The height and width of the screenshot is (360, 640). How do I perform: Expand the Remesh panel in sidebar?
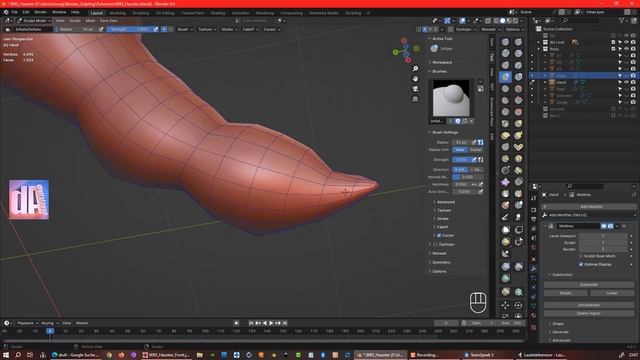click(439, 253)
